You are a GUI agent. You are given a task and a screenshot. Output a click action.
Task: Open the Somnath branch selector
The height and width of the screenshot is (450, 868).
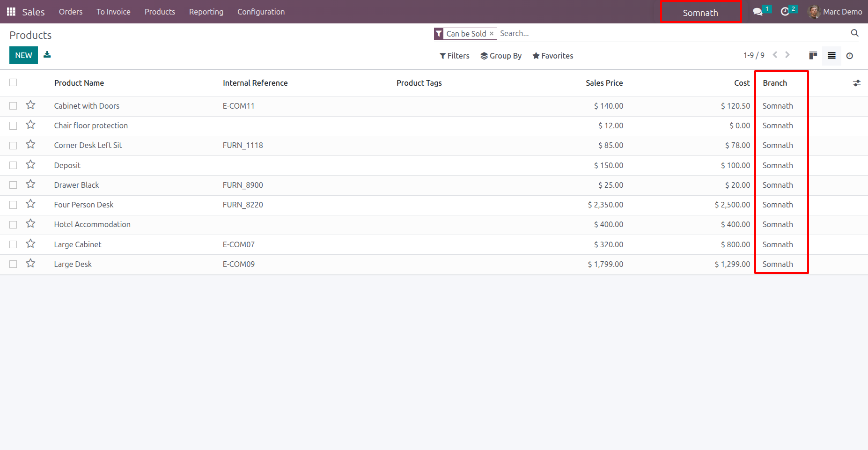coord(700,13)
